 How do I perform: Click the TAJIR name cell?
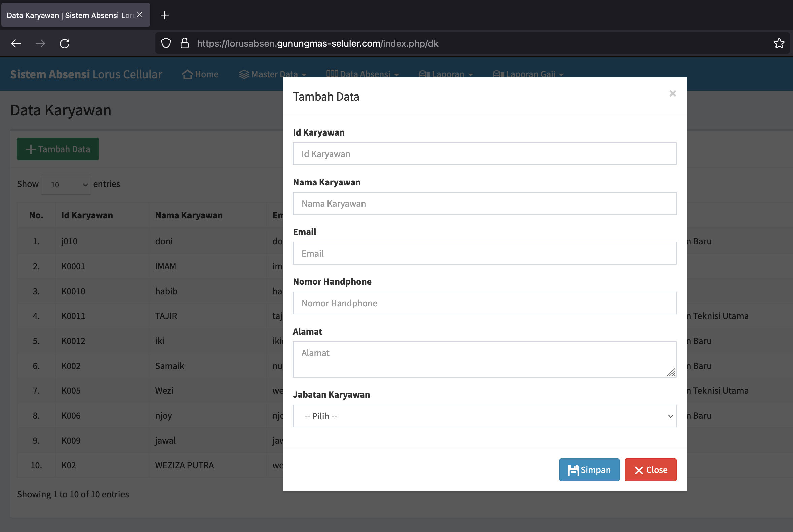(x=207, y=316)
